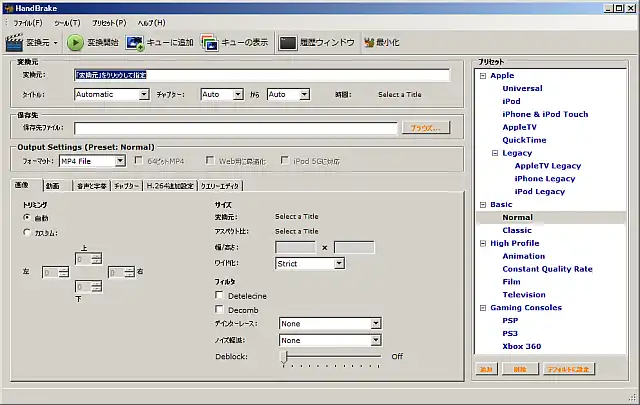Enable the Detelecine filter checkbox
This screenshot has width=640, height=405.
tap(219, 295)
